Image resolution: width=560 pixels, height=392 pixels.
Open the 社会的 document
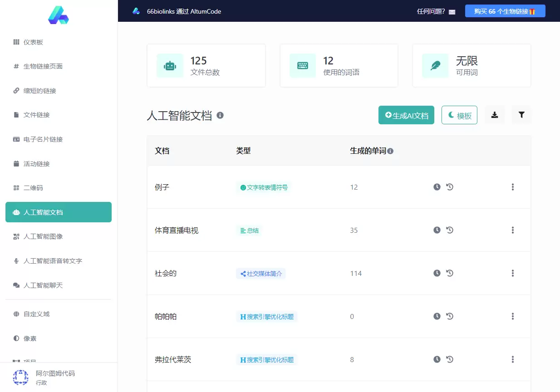pos(166,273)
